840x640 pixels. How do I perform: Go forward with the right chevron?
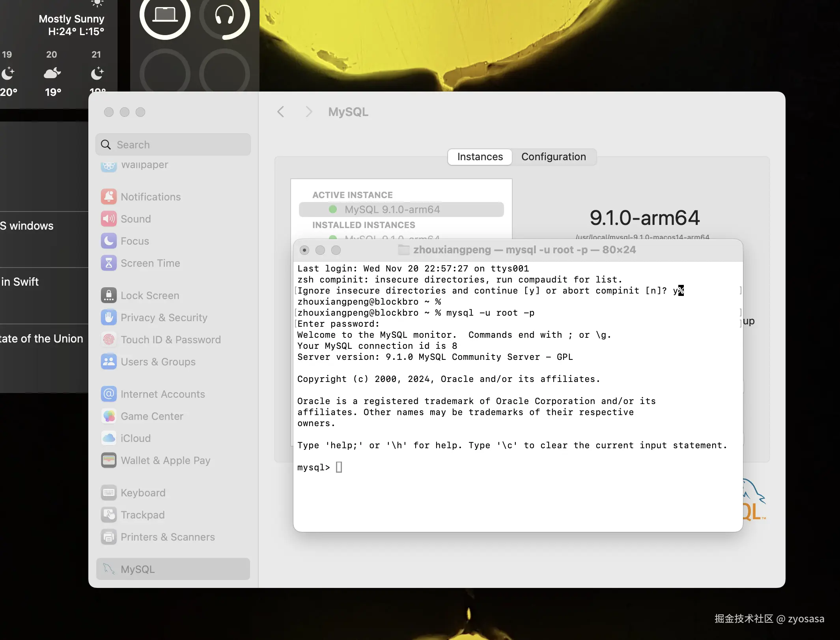click(x=309, y=112)
